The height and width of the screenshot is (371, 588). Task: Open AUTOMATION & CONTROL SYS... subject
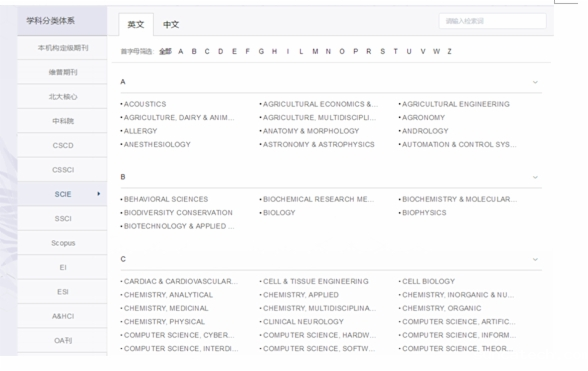point(459,144)
